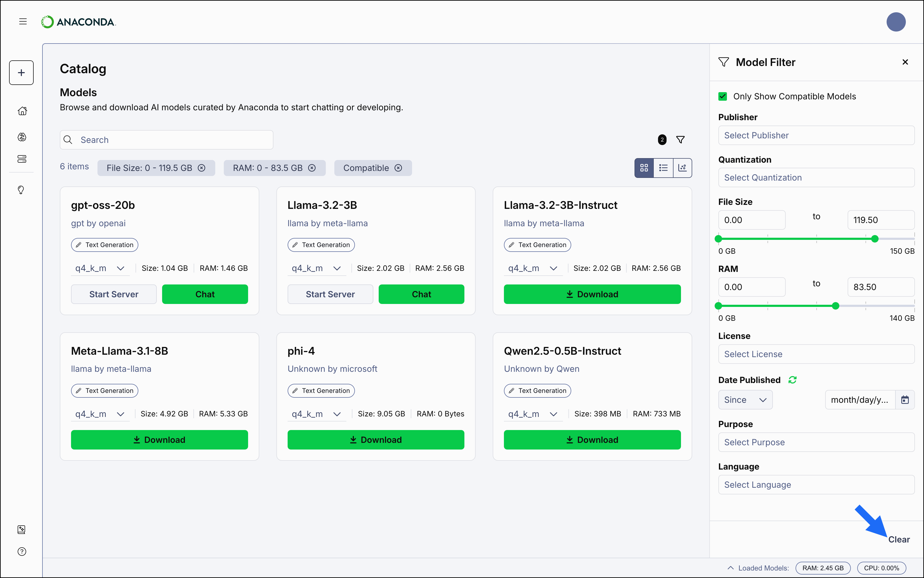This screenshot has height=578, width=924.
Task: Switch to the chart view icon
Action: (683, 167)
